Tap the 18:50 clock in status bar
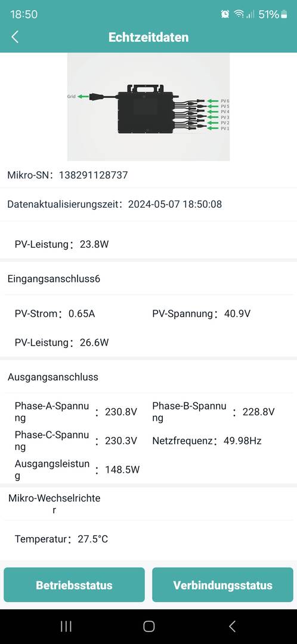The image size is (297, 644). click(x=24, y=14)
